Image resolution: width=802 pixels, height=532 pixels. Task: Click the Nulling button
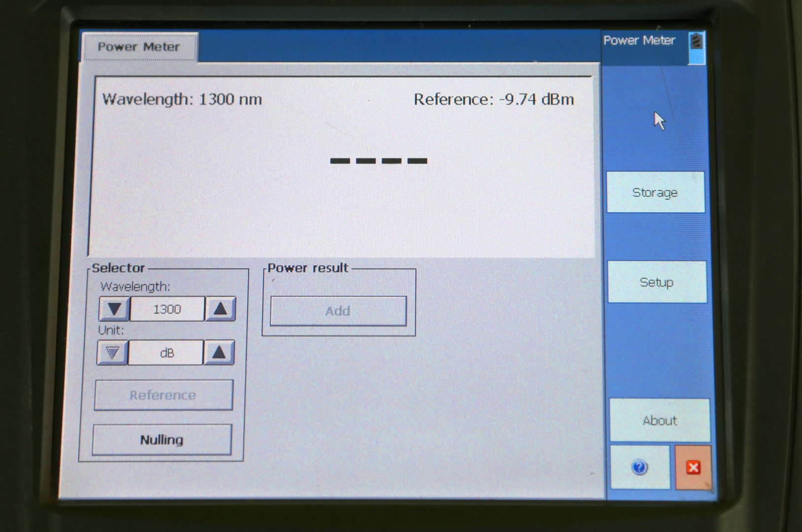(x=162, y=439)
